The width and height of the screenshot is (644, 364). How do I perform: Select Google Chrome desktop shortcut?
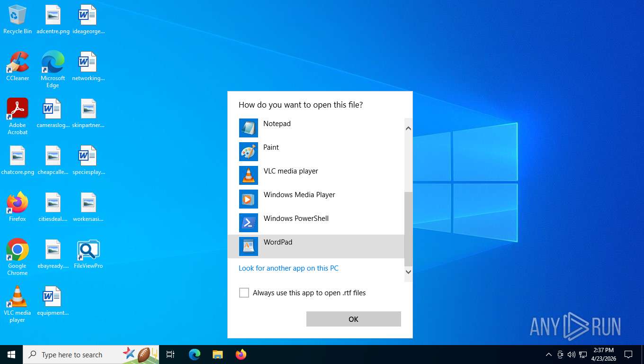(x=18, y=257)
